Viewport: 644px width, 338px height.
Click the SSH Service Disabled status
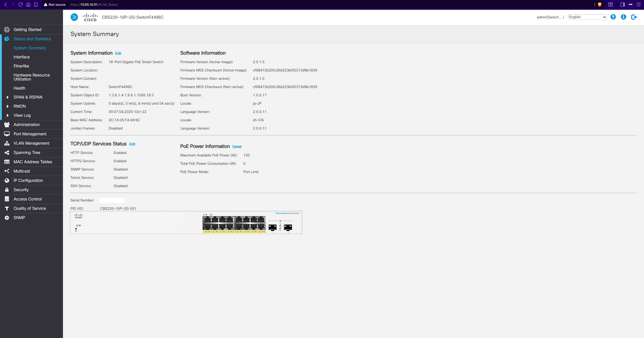click(x=121, y=186)
